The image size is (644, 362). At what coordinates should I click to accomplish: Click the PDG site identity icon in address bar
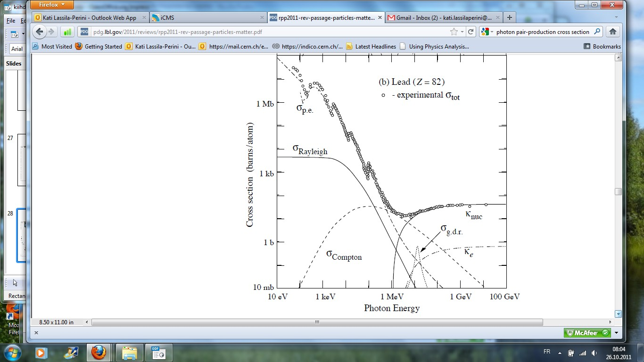84,32
